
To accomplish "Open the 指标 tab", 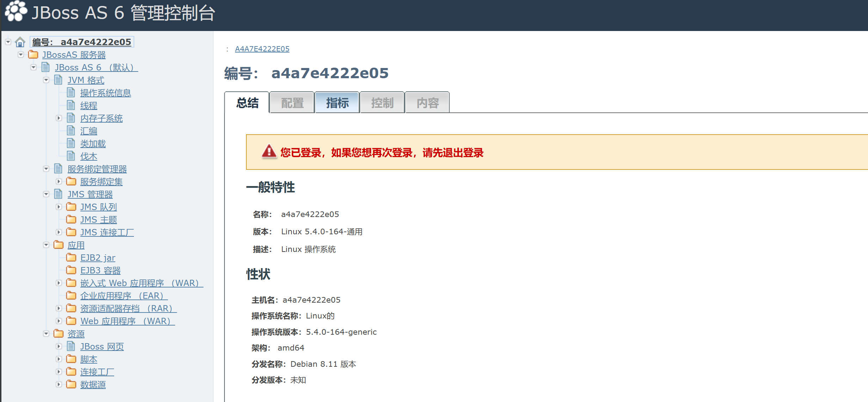I will pos(337,103).
